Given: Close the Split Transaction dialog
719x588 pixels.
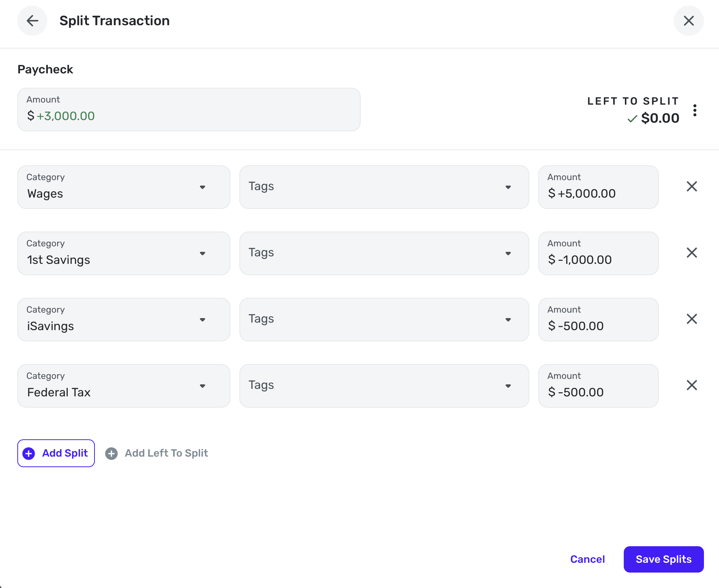Looking at the screenshot, I should [689, 21].
